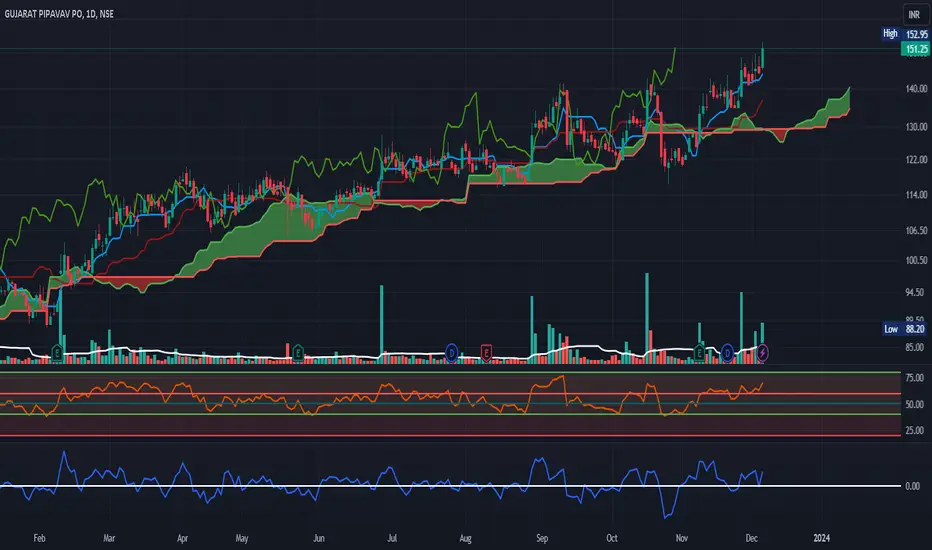The height and width of the screenshot is (550, 932).
Task: Click the 140.00 price axis label
Action: pos(916,89)
